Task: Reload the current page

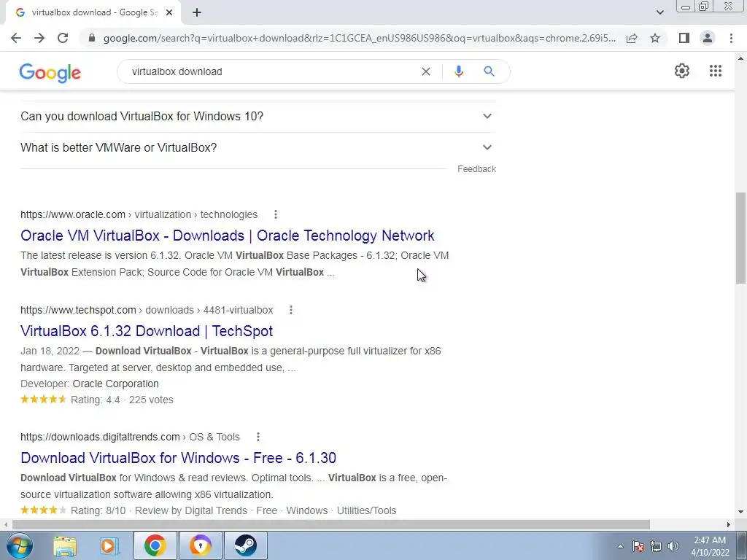Action: [x=63, y=38]
